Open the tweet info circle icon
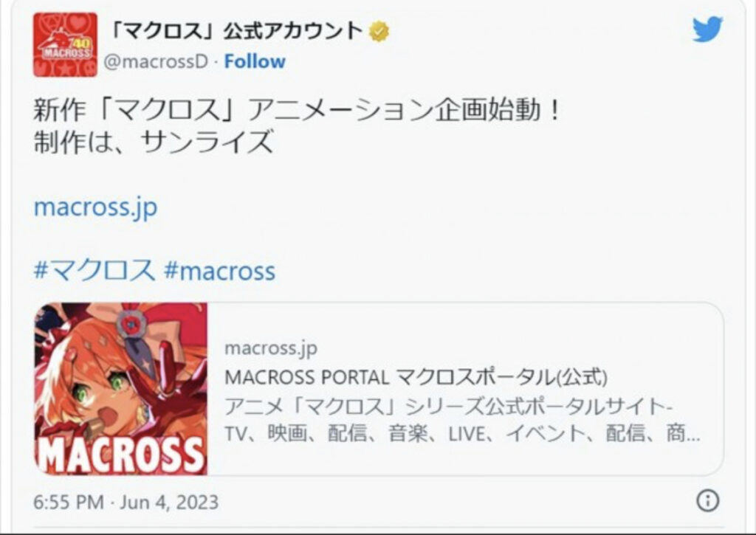 pos(708,500)
